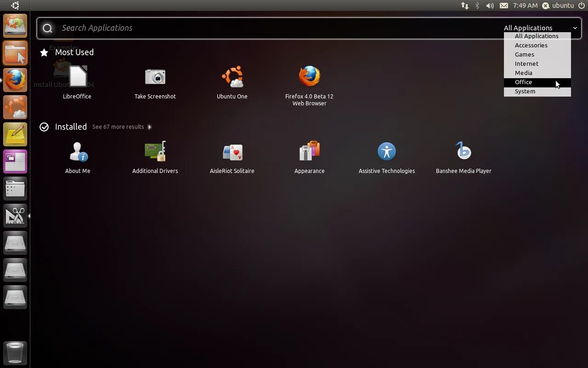
Task: Click the Ubuntu logo button in top panel
Action: [x=15, y=6]
